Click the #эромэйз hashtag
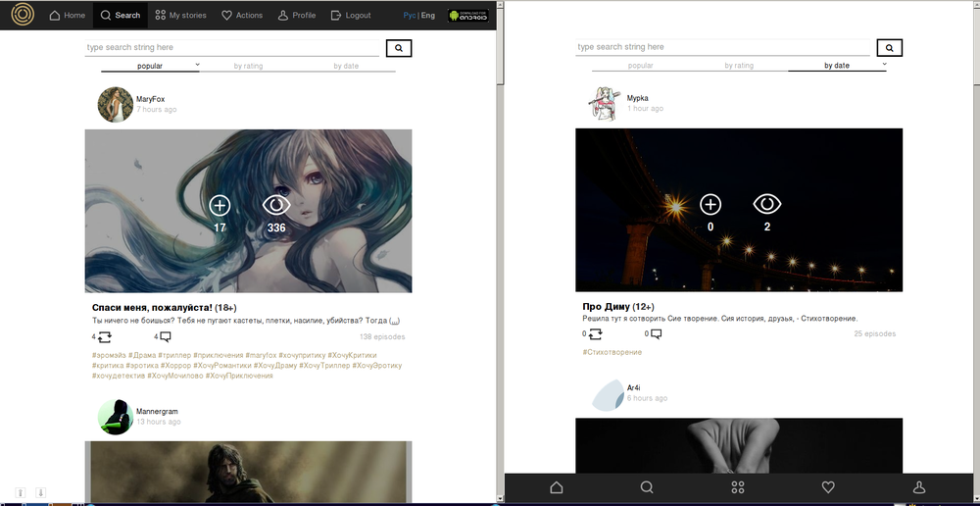 click(x=109, y=355)
